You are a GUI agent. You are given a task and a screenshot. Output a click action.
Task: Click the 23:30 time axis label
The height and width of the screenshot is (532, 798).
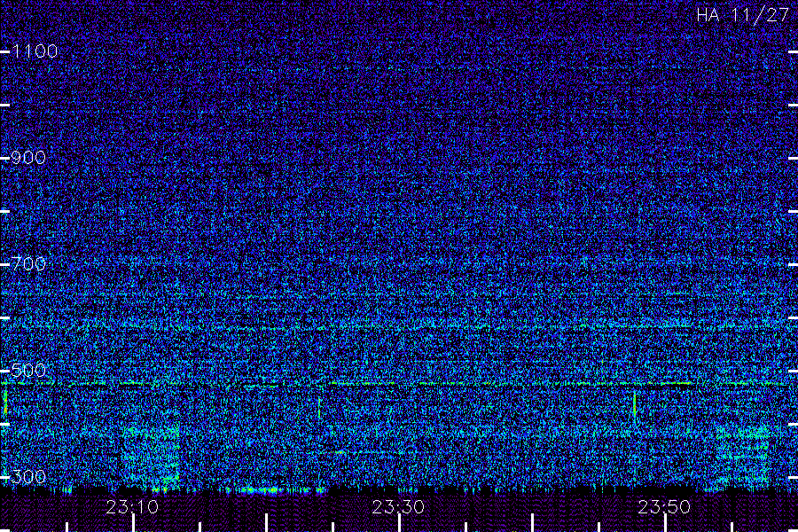pos(398,507)
